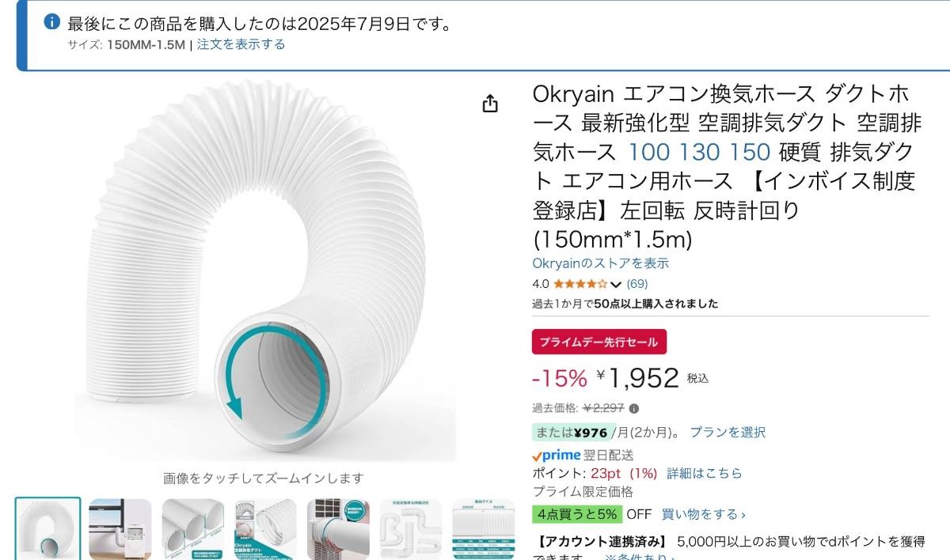The height and width of the screenshot is (560, 950).
Task: Open 注文を表示する order link
Action: click(x=241, y=44)
